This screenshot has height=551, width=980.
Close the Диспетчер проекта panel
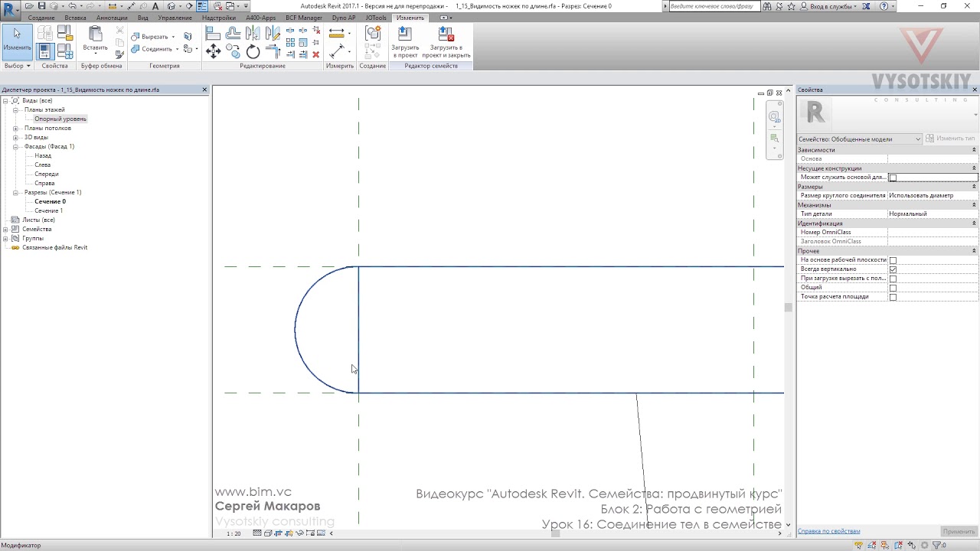coord(204,90)
